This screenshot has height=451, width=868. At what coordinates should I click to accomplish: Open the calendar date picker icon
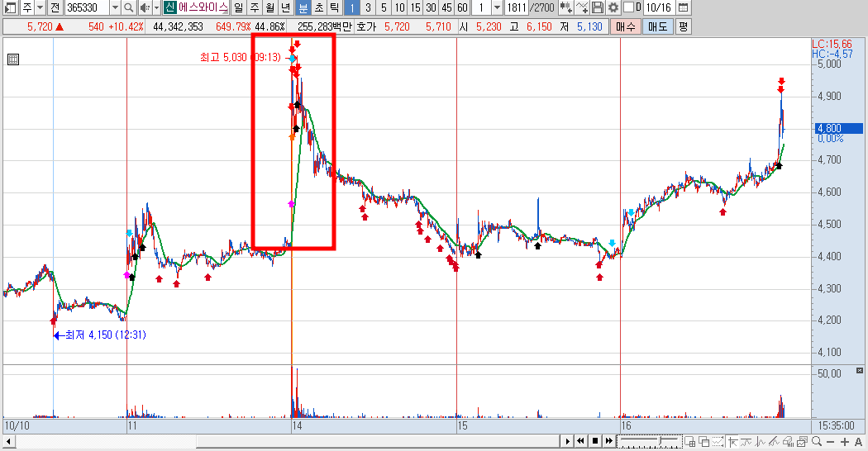[683, 7]
